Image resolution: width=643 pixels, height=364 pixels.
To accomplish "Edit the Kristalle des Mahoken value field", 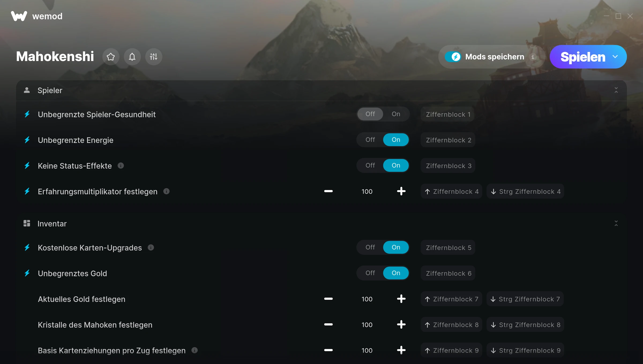I will (367, 325).
